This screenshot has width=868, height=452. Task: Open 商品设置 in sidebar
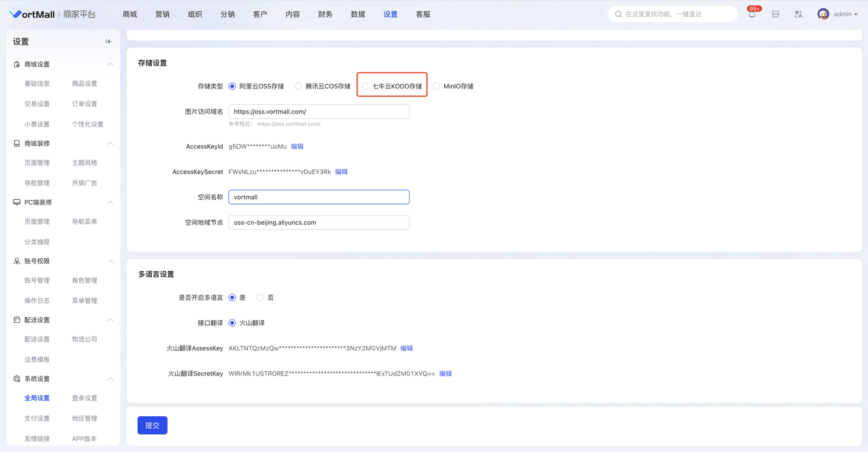pyautogui.click(x=85, y=84)
